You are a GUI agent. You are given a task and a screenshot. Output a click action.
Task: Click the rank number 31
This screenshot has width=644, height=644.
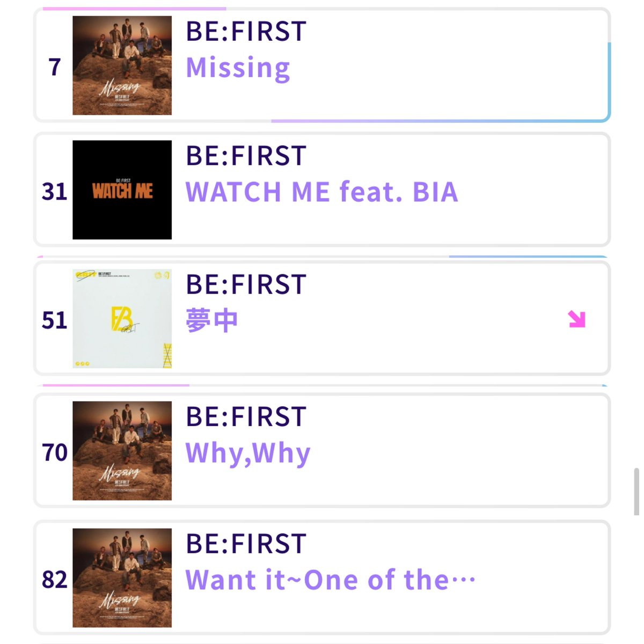click(55, 192)
